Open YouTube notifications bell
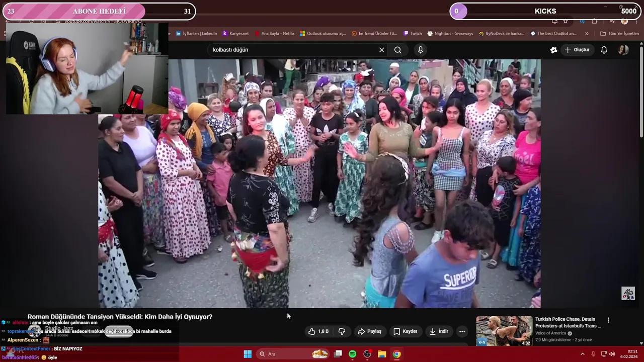This screenshot has height=362, width=644. [x=604, y=50]
